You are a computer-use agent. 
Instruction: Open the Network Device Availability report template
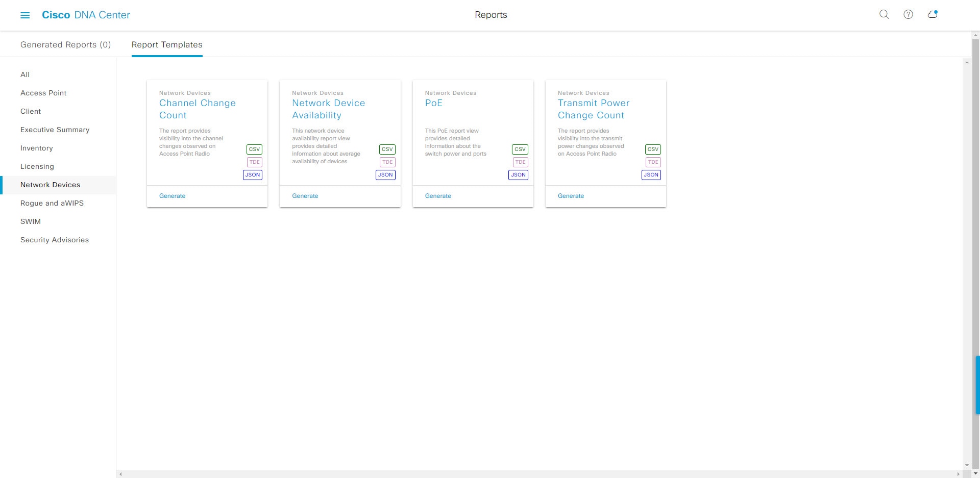point(328,109)
